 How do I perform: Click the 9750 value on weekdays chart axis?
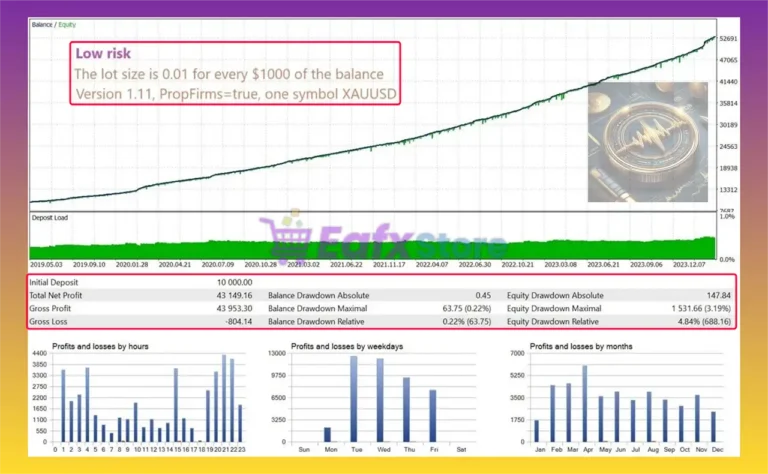click(x=278, y=376)
